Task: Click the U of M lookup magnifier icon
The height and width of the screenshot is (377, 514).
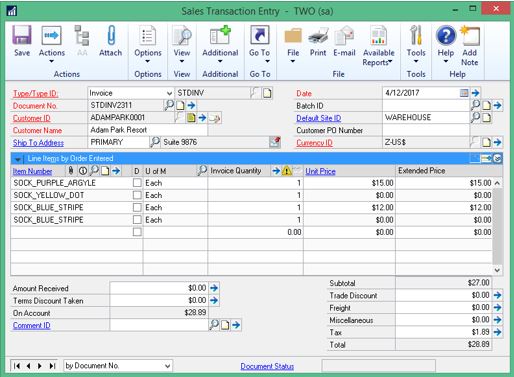Action: tap(202, 171)
